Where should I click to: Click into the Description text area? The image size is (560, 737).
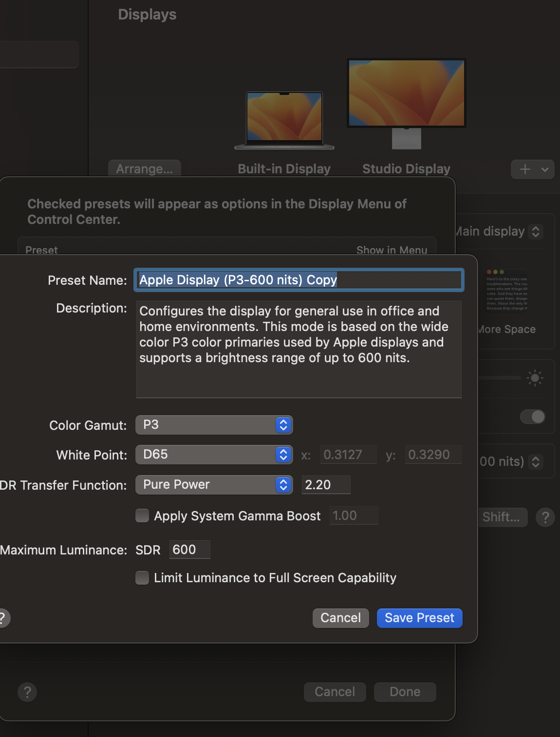click(x=299, y=349)
